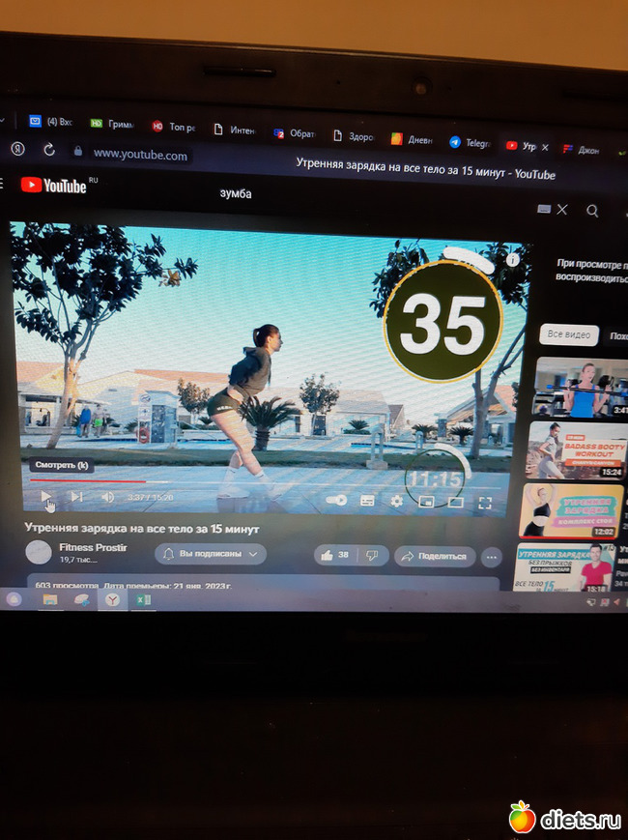
Task: Mute the video volume
Action: pos(107,498)
